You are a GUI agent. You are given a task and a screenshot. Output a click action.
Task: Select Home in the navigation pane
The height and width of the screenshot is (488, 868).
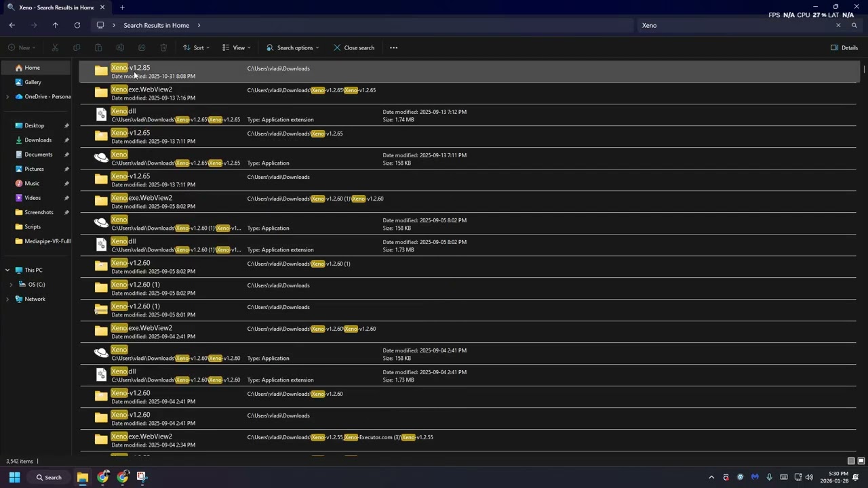pyautogui.click(x=35, y=68)
